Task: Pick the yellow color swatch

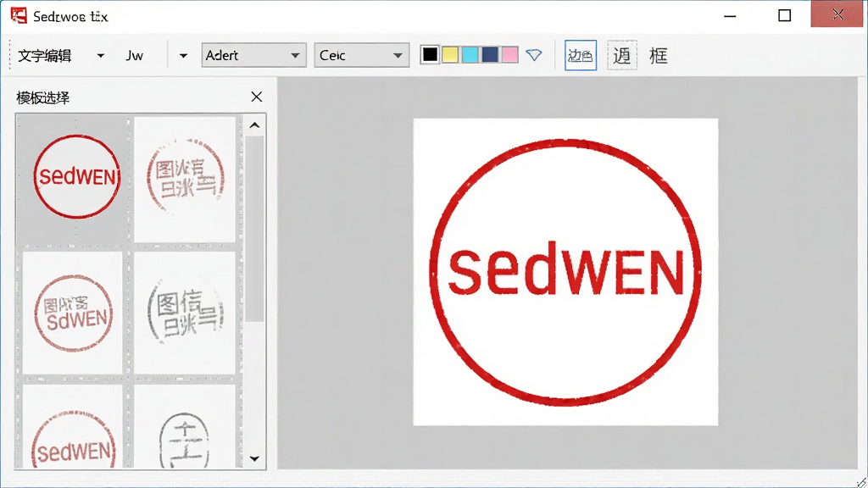Action: point(450,55)
